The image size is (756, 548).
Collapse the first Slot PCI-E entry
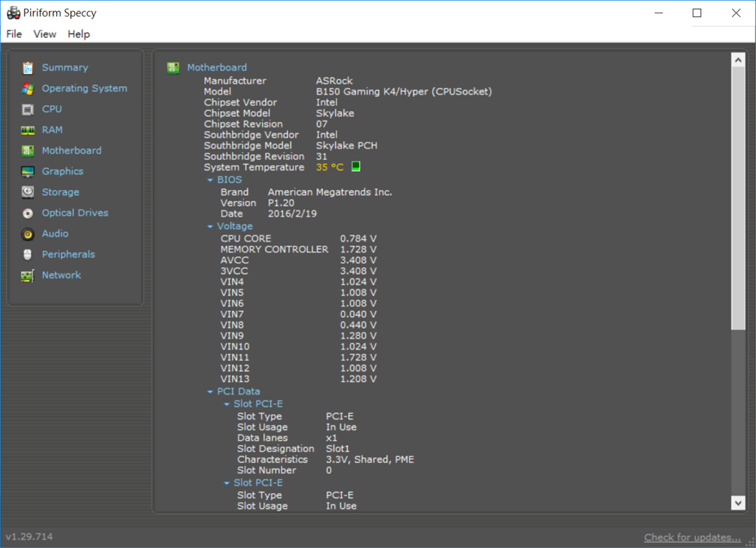pyautogui.click(x=227, y=405)
